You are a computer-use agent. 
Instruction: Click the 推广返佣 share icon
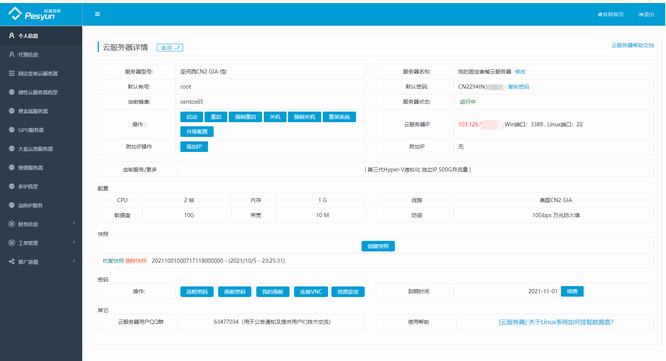coord(11,262)
